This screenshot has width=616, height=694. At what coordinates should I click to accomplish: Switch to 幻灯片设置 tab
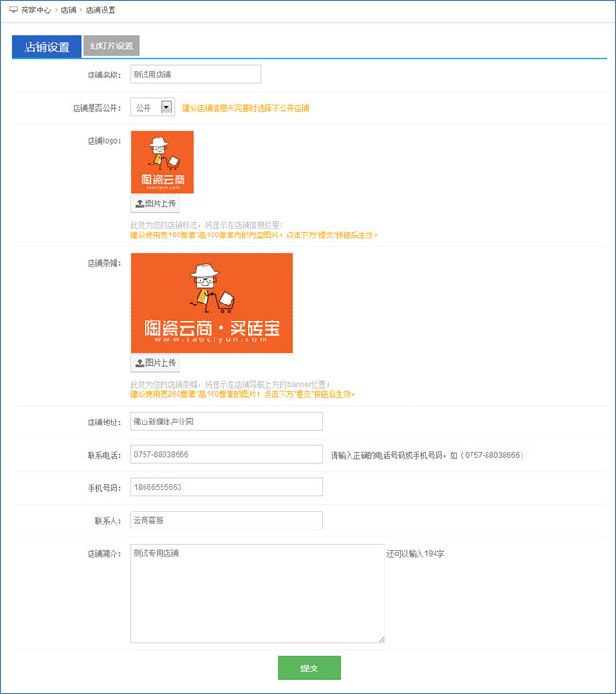point(111,45)
